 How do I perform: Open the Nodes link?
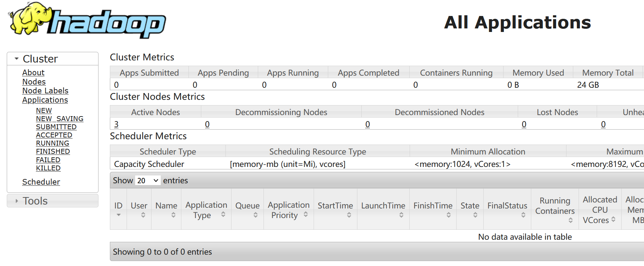[x=34, y=82]
